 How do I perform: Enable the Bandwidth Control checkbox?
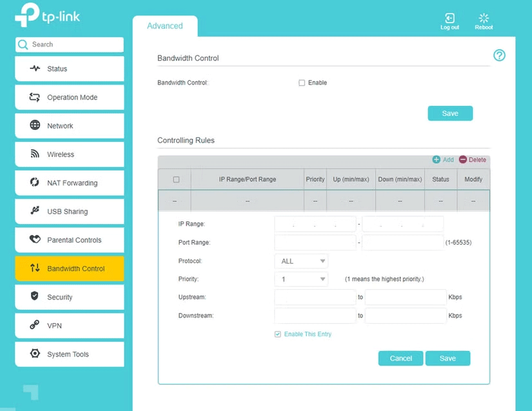[302, 83]
